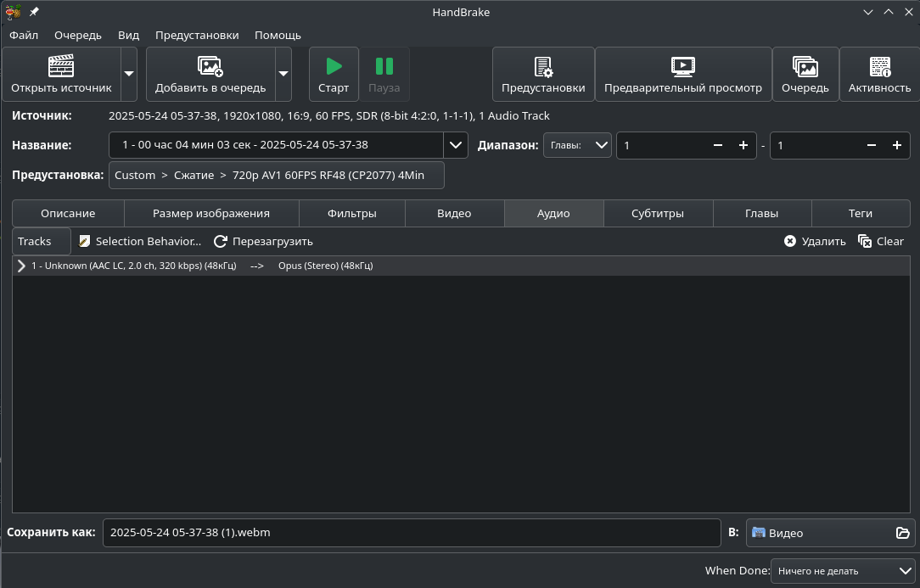Increase the end chapter value

pos(897,145)
